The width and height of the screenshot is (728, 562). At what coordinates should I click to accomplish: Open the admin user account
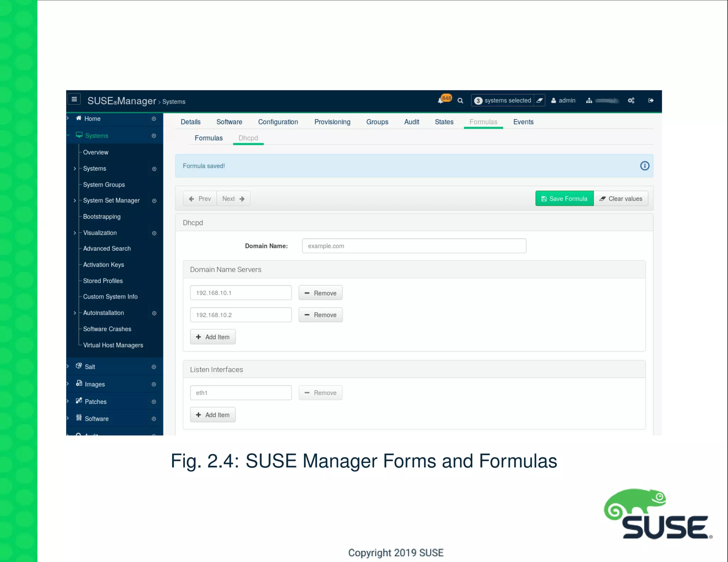coord(563,101)
